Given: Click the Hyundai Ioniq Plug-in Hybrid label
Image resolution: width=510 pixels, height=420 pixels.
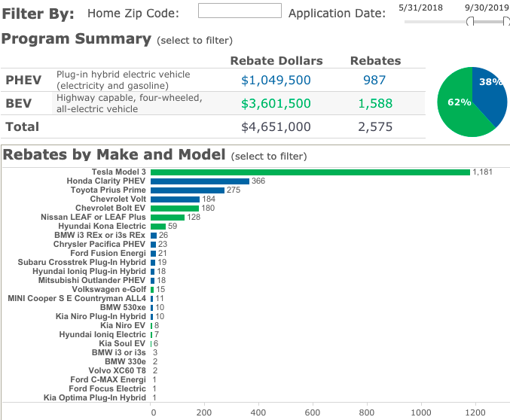Looking at the screenshot, I should pos(89,272).
